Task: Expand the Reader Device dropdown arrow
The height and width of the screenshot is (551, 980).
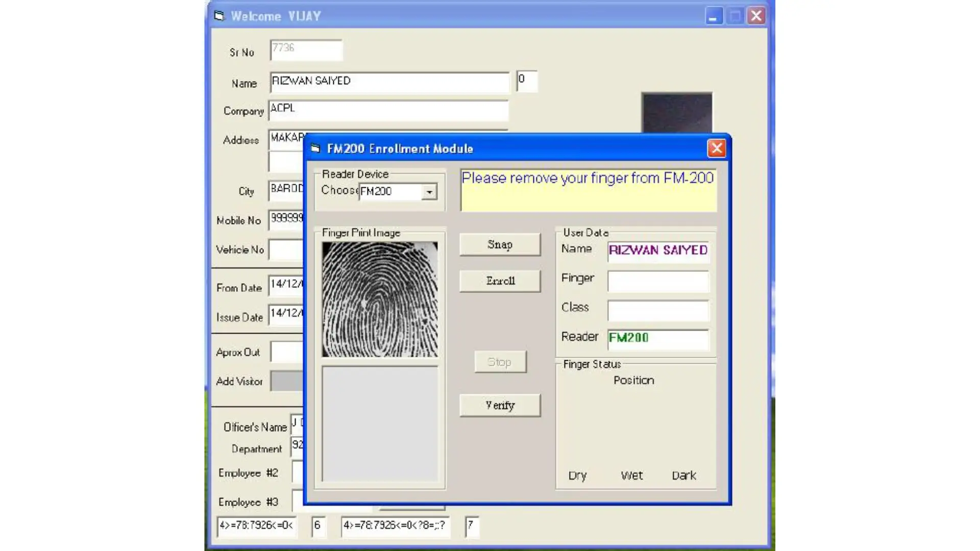Action: tap(429, 192)
